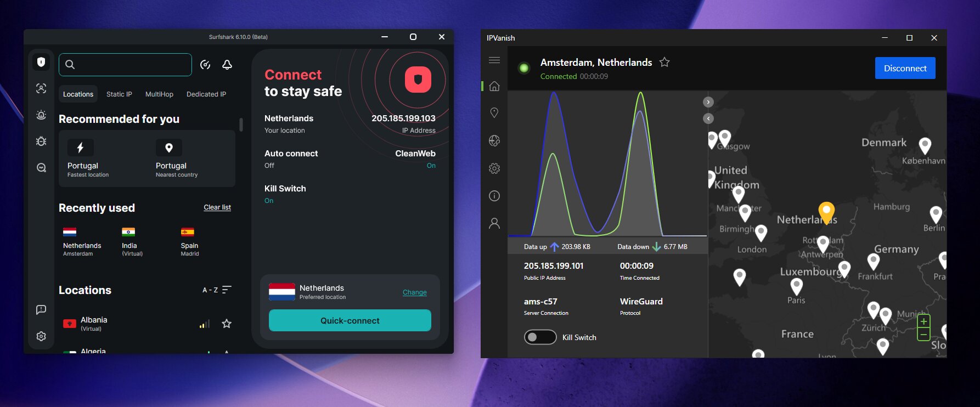Click the Clear list link

[217, 207]
